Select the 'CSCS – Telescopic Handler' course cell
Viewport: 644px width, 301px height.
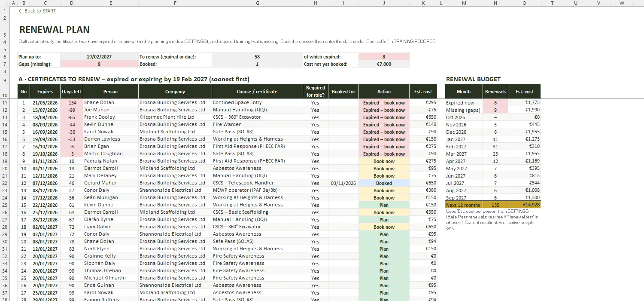[257, 183]
